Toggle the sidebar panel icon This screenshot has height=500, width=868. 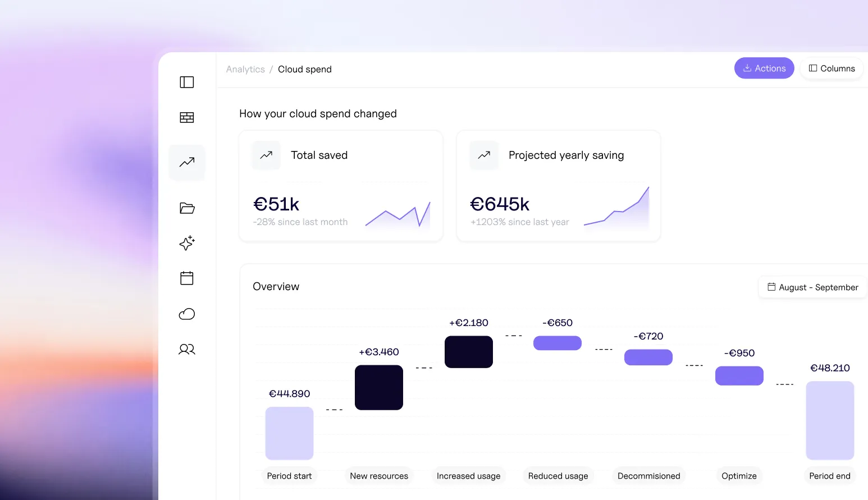click(x=187, y=82)
